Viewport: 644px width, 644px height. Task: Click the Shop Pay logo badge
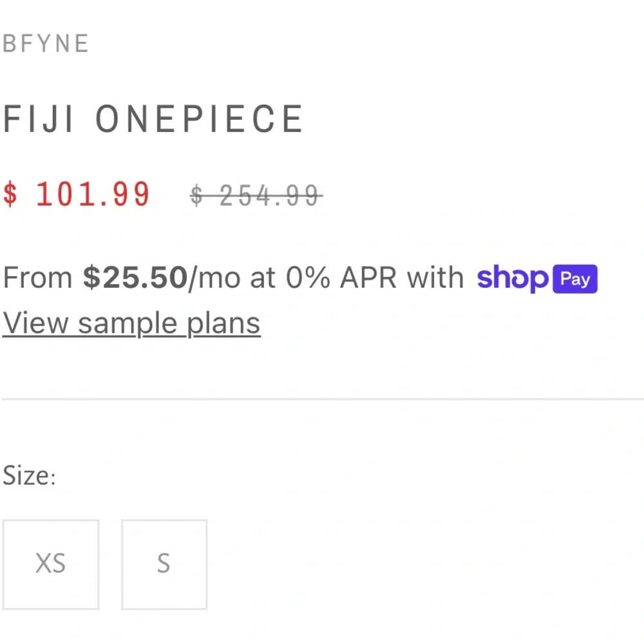[538, 278]
